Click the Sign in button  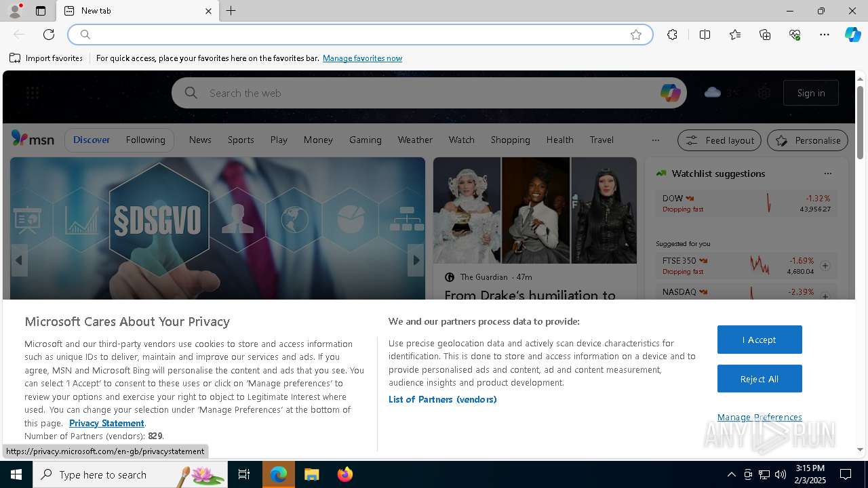pyautogui.click(x=811, y=93)
